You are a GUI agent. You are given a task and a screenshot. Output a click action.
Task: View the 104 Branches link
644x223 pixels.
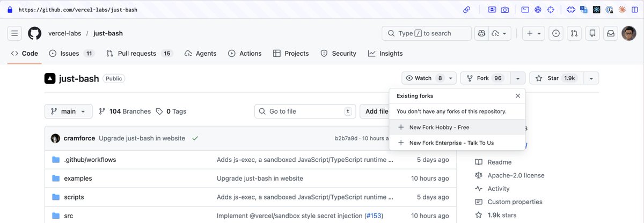point(125,111)
